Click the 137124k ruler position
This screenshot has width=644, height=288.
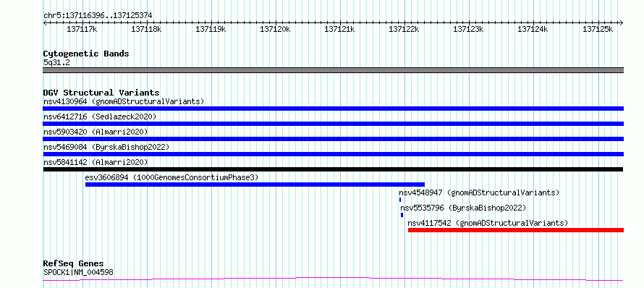tap(533, 29)
